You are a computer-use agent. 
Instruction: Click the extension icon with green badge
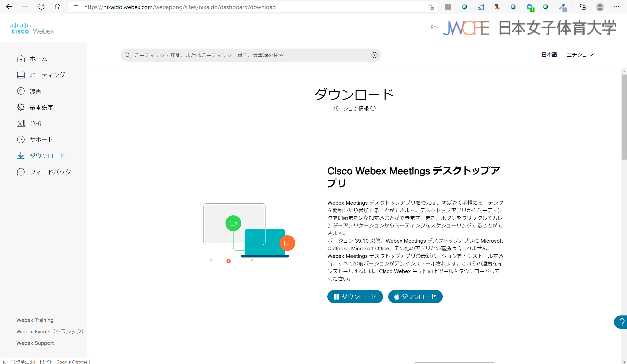tap(530, 7)
